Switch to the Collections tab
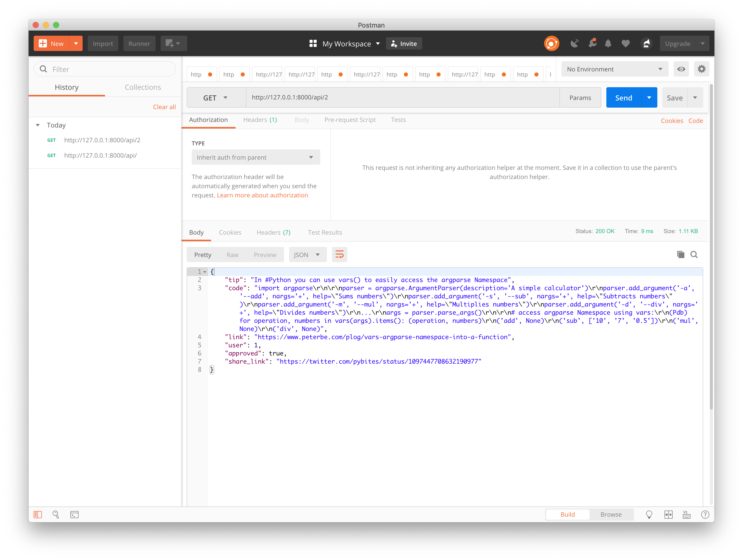743x560 pixels. pos(143,87)
